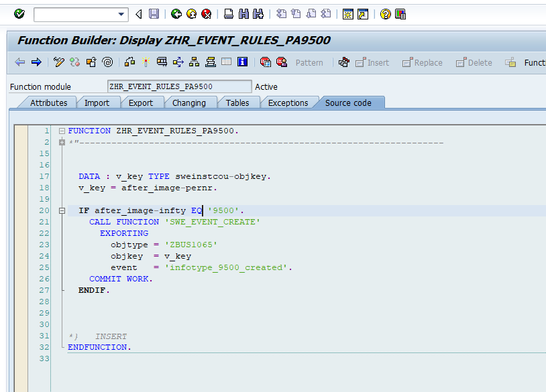Image resolution: width=546 pixels, height=392 pixels.
Task: Select the Source code tab
Action: [348, 103]
